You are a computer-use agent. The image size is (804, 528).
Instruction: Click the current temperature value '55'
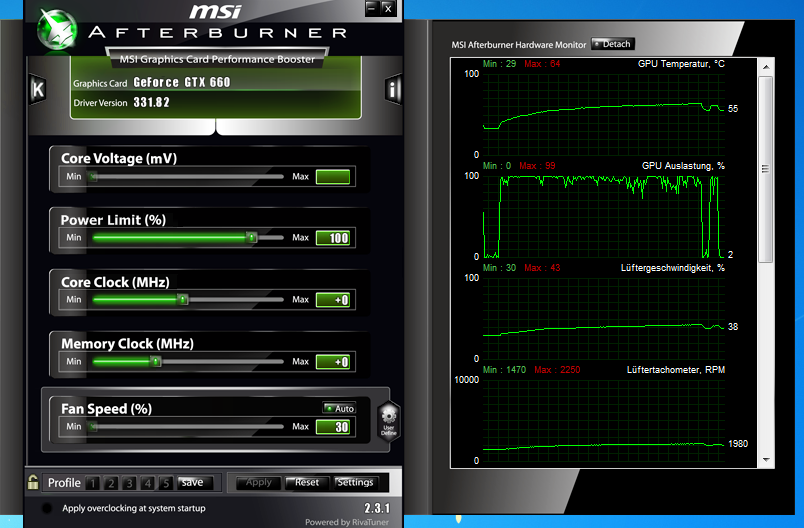point(733,109)
